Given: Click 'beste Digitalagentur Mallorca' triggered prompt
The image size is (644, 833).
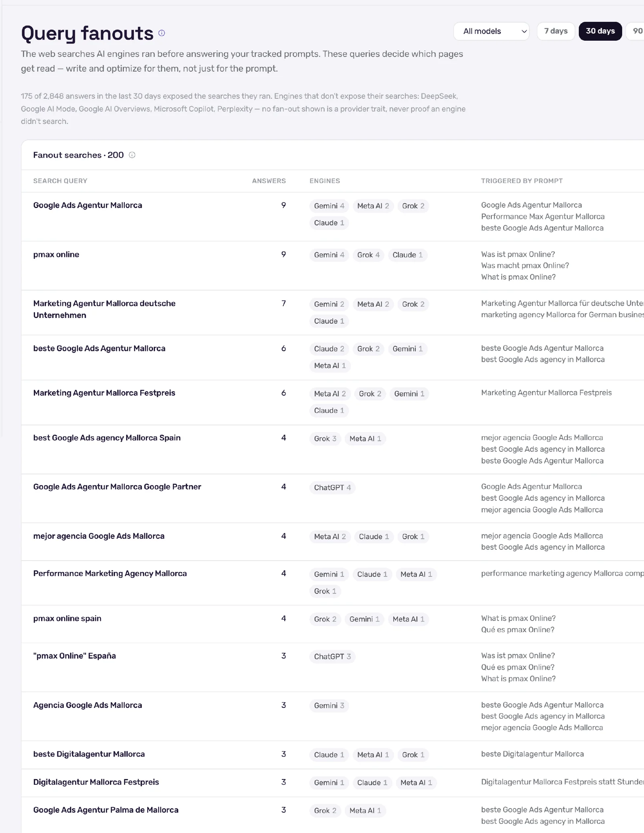Looking at the screenshot, I should coord(532,754).
